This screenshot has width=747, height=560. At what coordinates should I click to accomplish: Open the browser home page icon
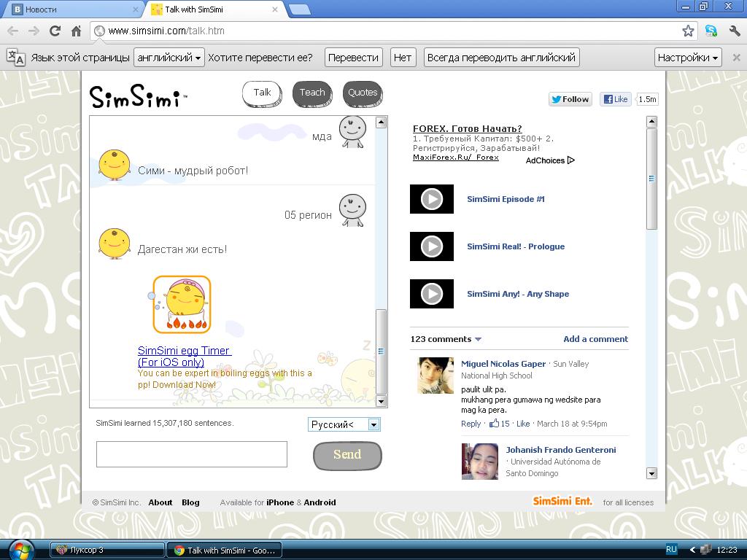(76, 31)
